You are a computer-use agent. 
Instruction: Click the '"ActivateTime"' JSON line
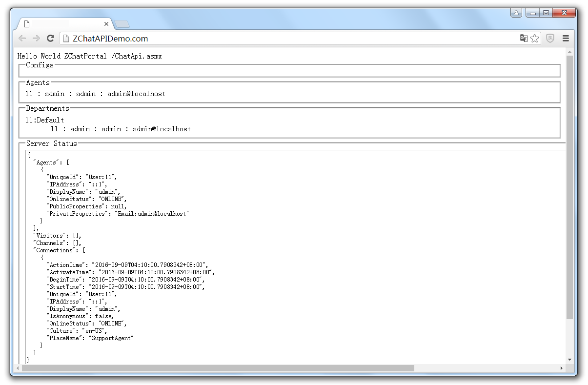pos(130,272)
